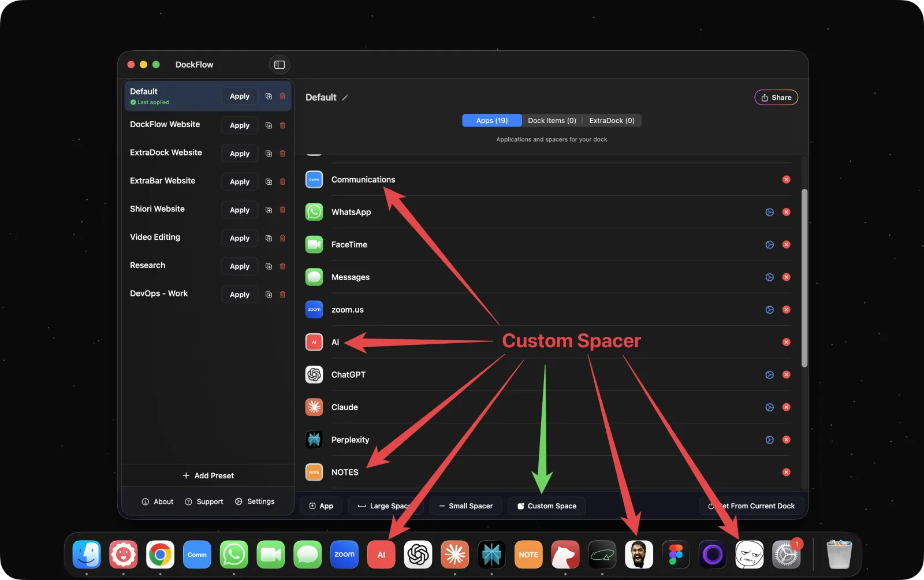This screenshot has height=580, width=924.
Task: Launch Google Chrome from the Dock
Action: 160,555
